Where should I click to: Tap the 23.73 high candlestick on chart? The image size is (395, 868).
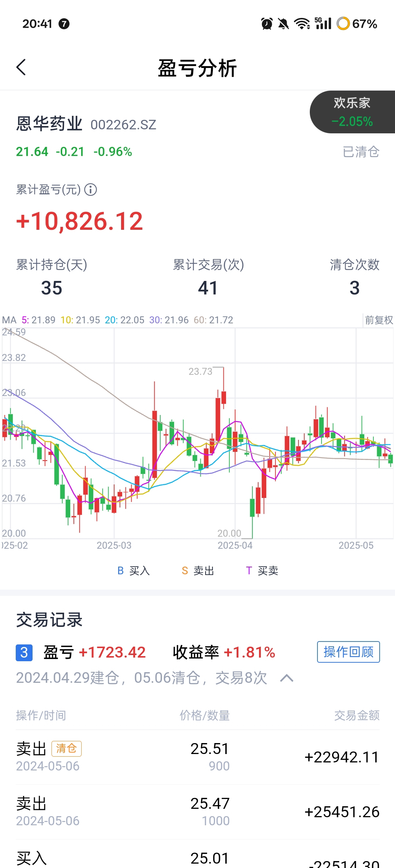click(x=223, y=397)
